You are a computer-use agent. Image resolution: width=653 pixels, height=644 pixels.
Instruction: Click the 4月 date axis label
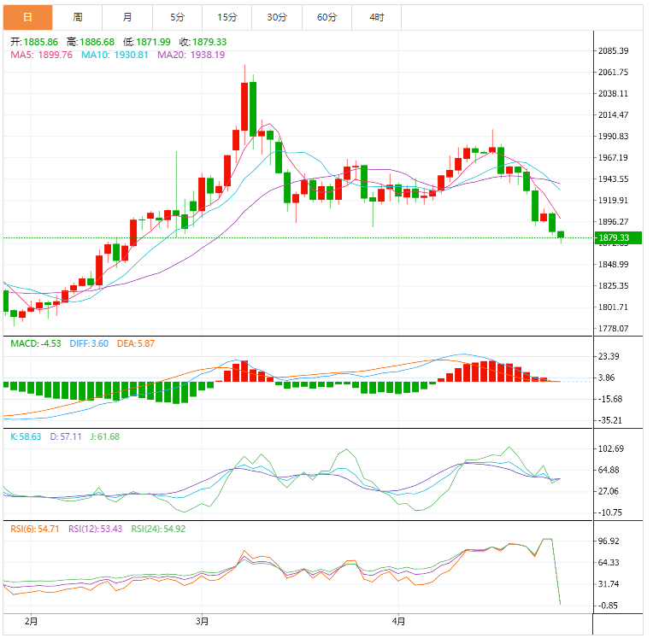point(398,622)
